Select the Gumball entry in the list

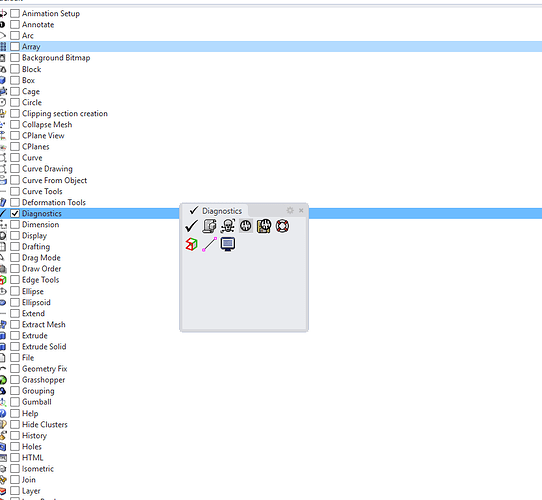pyautogui.click(x=37, y=402)
